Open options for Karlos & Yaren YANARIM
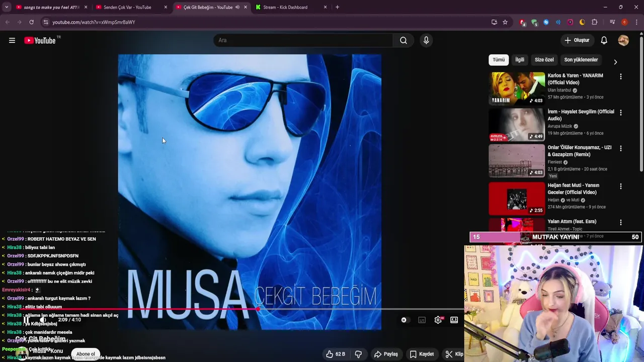This screenshot has height=362, width=644. click(x=620, y=76)
